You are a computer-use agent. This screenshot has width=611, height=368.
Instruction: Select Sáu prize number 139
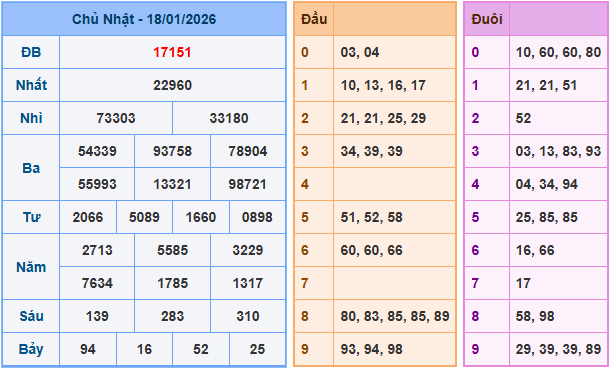(x=97, y=316)
